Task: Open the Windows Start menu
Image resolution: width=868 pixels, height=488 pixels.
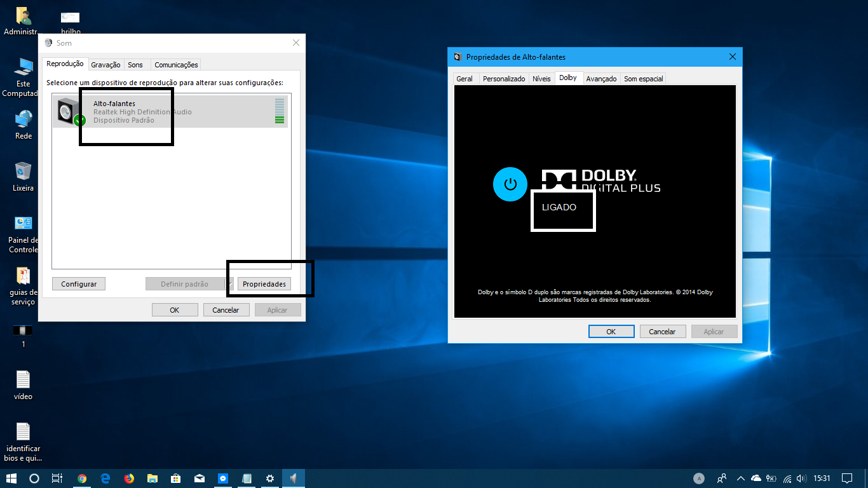Action: point(11,478)
